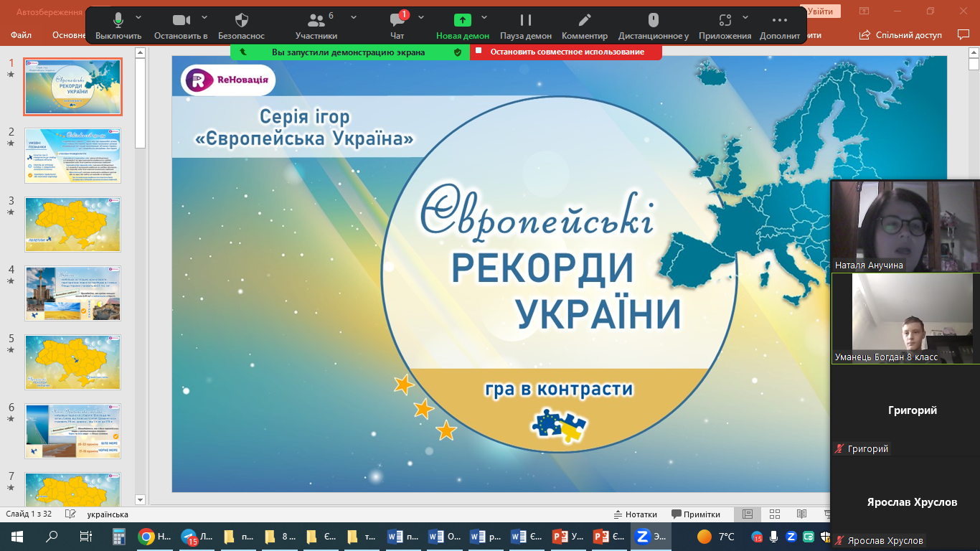The width and height of the screenshot is (980, 551).
Task: Click the 'Слайд 1 з 32' slide counter
Action: point(30,514)
